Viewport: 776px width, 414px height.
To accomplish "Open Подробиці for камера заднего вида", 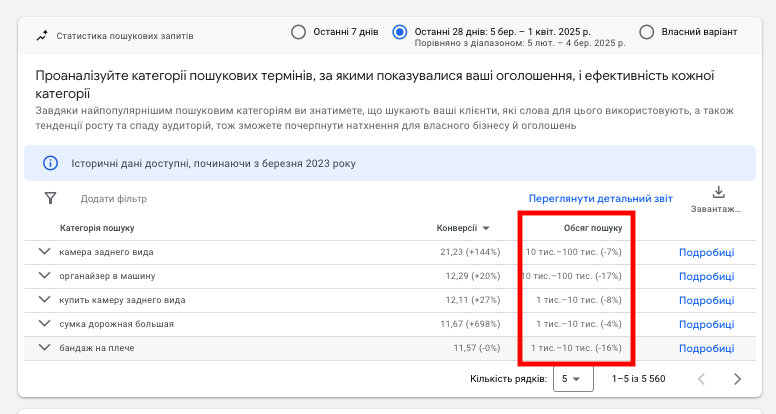I will pos(706,252).
